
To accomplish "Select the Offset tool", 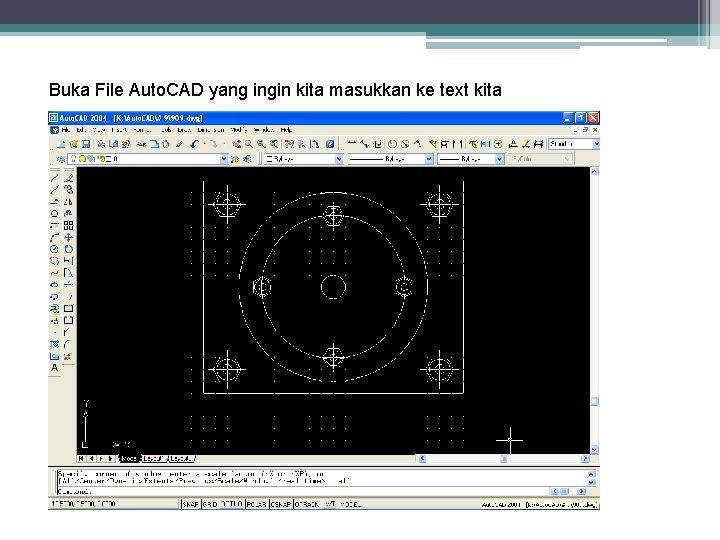I will (x=68, y=214).
